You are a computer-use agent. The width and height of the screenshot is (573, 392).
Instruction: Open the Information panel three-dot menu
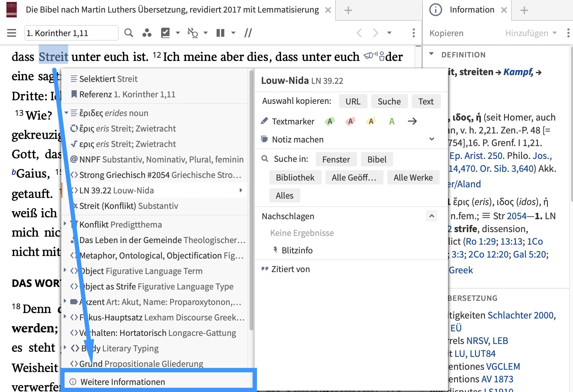click(568, 33)
